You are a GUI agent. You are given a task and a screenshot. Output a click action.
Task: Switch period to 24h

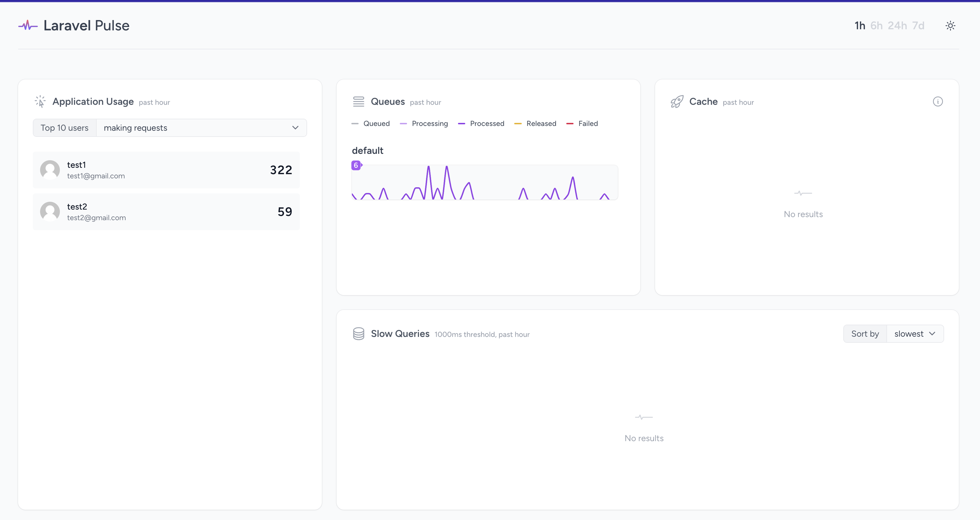click(897, 26)
